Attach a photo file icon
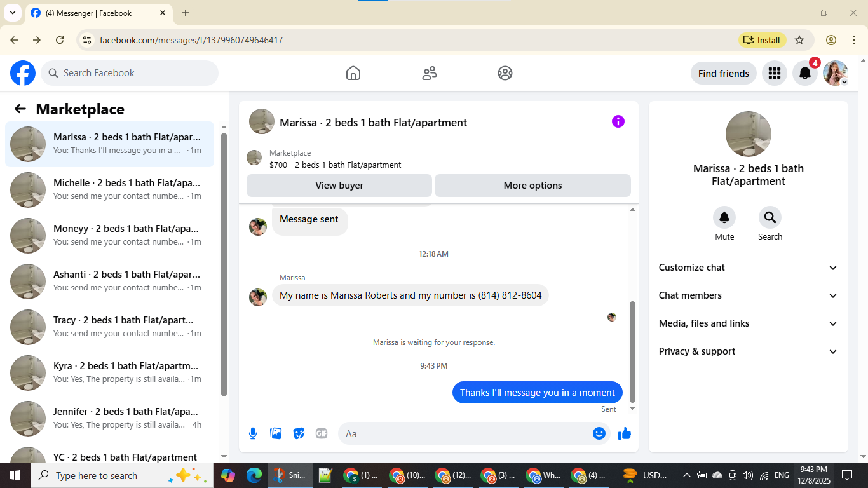The width and height of the screenshot is (868, 488). [x=276, y=433]
